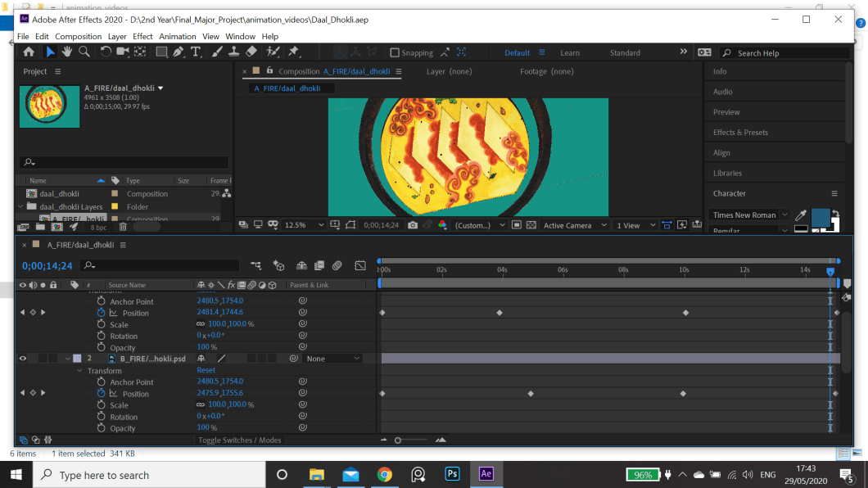Viewport: 868px width, 488px height.
Task: Select the Hand tool
Action: [x=67, y=52]
